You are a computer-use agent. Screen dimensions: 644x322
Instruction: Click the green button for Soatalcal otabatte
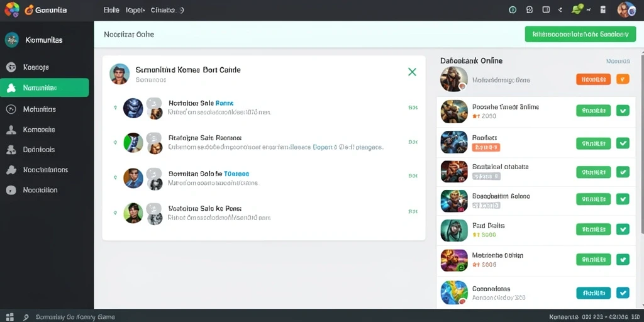[594, 172]
